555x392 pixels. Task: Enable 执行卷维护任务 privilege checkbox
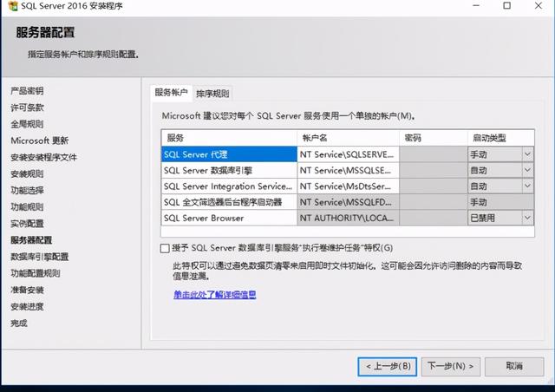pyautogui.click(x=165, y=248)
